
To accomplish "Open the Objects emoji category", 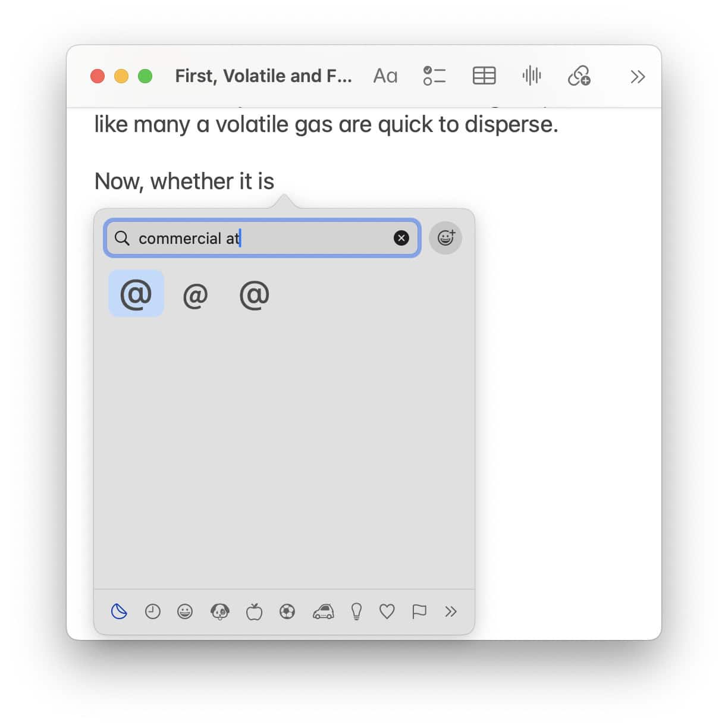I will (x=356, y=611).
